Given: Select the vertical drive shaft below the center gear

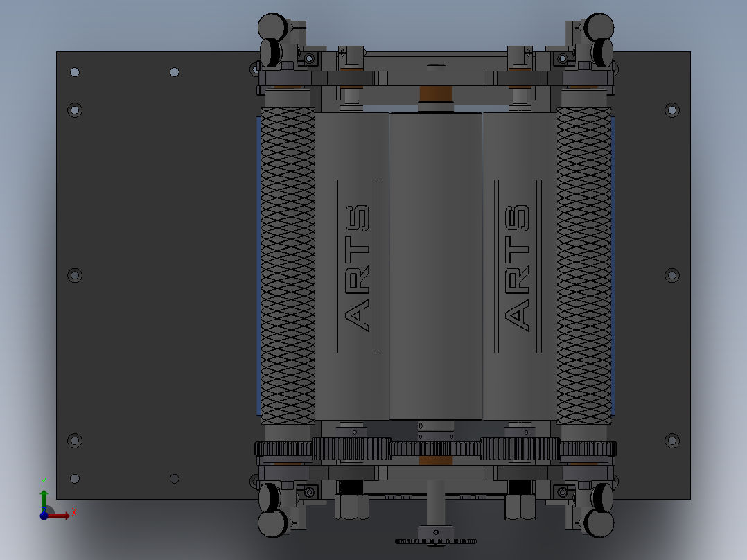Looking at the screenshot, I should 436,502.
